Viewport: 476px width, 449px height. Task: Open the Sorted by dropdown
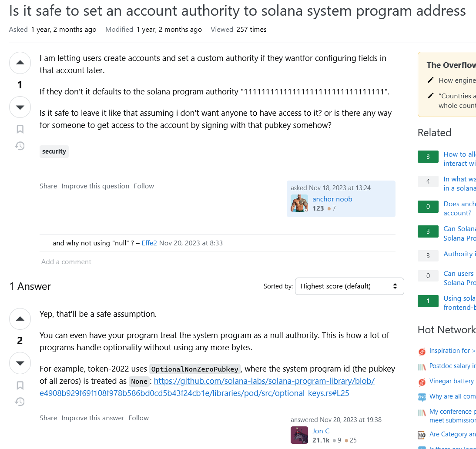[x=349, y=286]
